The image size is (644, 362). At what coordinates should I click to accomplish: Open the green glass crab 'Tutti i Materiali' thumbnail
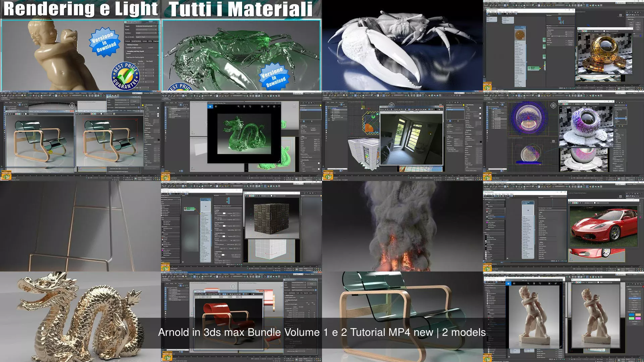pos(241,45)
